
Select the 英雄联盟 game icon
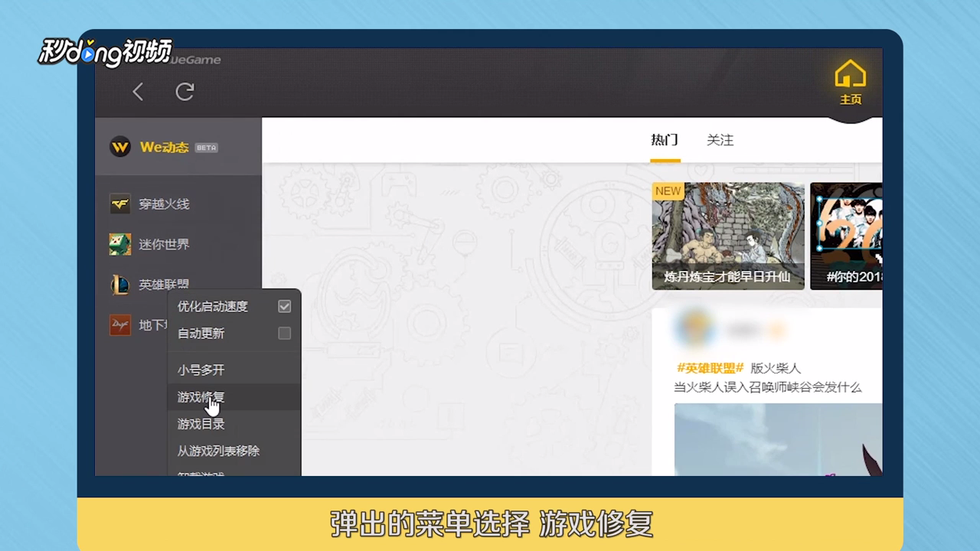(120, 285)
